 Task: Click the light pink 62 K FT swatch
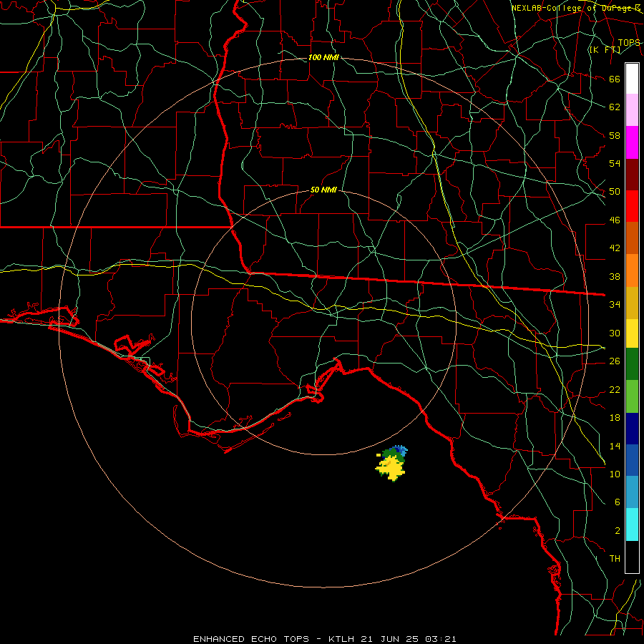click(632, 110)
